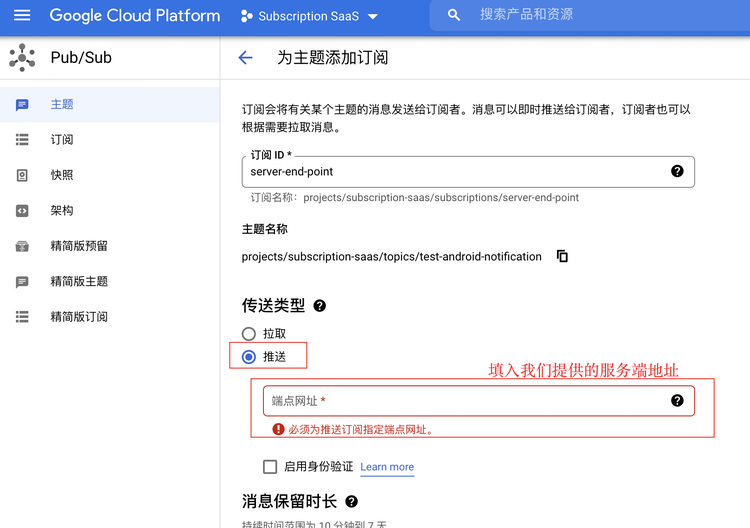The image size is (750, 528).
Task: Open the Subscription SaaS project selector
Action: (x=309, y=16)
